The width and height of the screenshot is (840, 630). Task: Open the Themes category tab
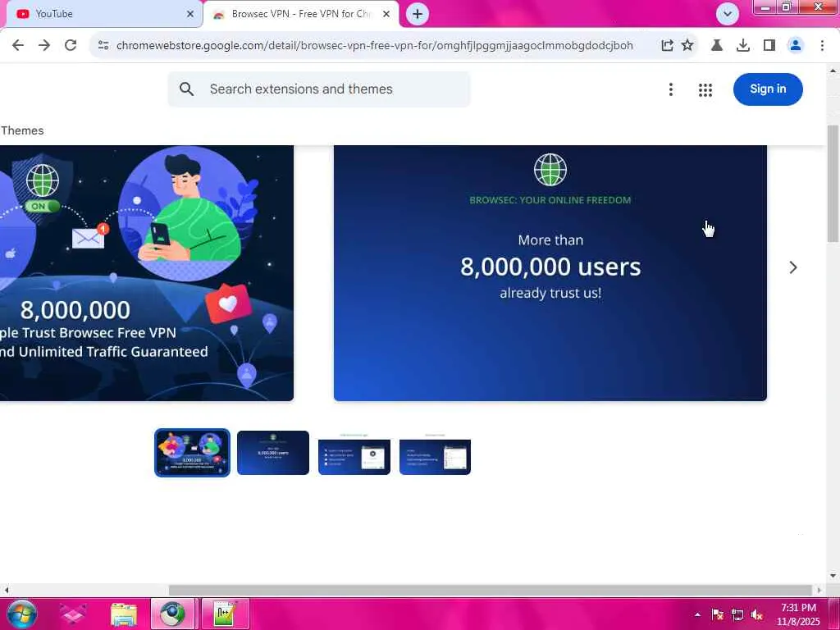coord(22,130)
